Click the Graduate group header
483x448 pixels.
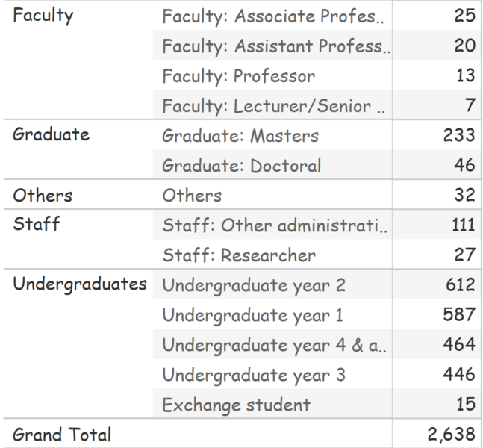pos(51,134)
